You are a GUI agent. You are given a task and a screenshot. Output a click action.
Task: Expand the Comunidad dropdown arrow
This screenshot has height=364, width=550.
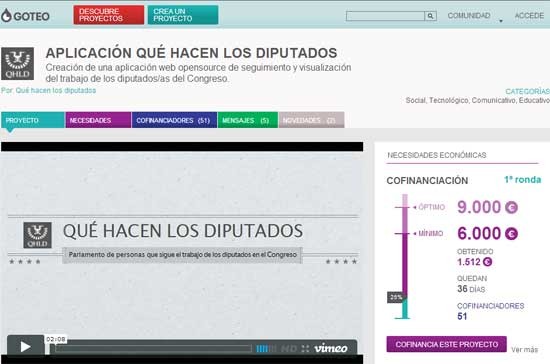[501, 21]
